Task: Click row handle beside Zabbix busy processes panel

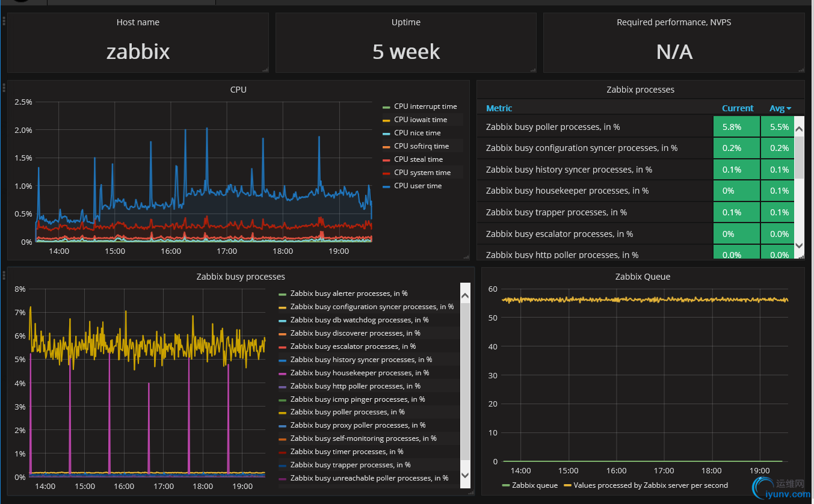Action: point(4,275)
